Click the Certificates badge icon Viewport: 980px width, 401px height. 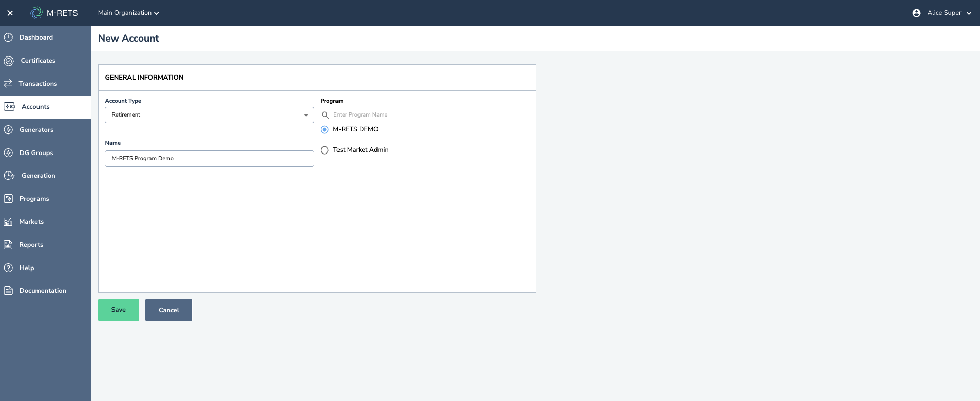[9, 61]
